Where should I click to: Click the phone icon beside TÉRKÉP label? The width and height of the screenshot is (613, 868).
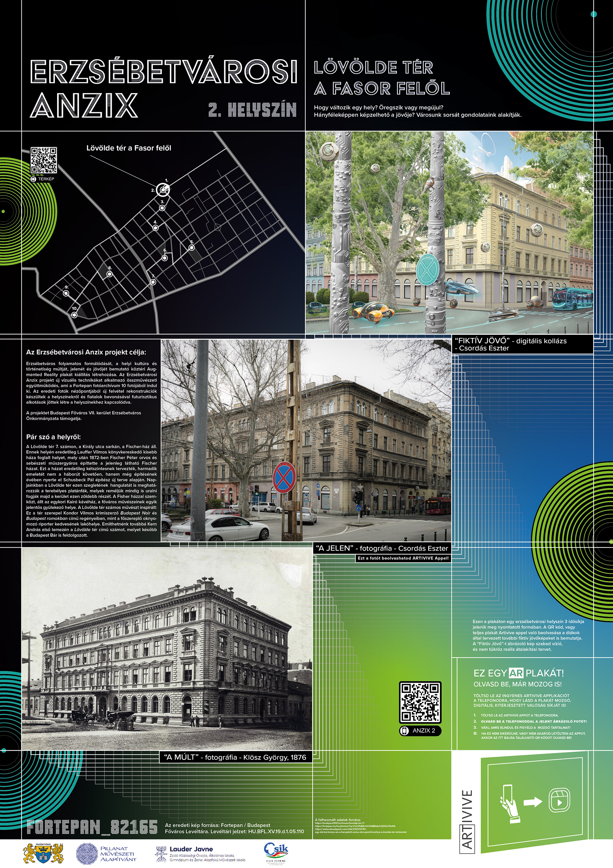point(33,179)
